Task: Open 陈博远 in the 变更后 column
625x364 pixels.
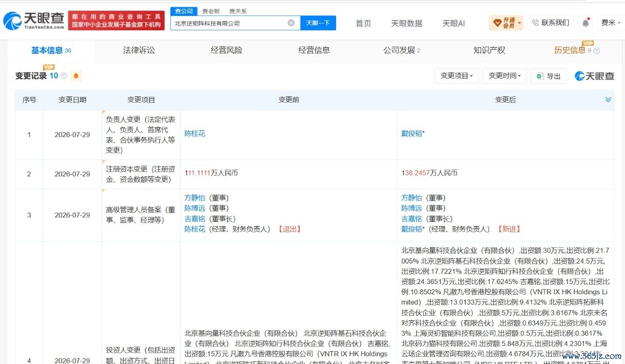Action: pos(412,208)
